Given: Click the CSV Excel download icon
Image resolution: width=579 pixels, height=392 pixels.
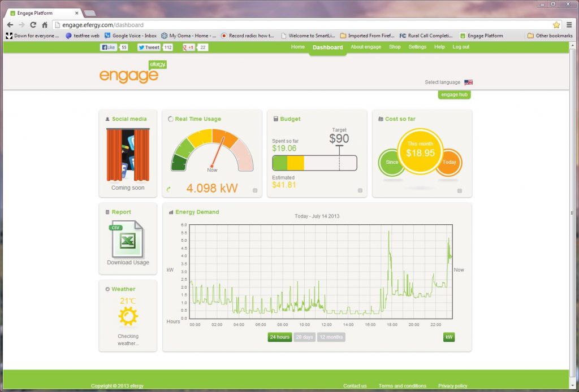Looking at the screenshot, I should [127, 239].
